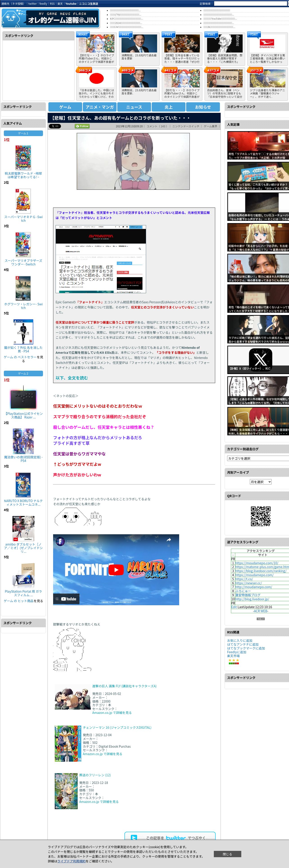This screenshot has height=868, width=289.
Task: Open the カテゴリを選択 dropdown
Action: [258, 458]
